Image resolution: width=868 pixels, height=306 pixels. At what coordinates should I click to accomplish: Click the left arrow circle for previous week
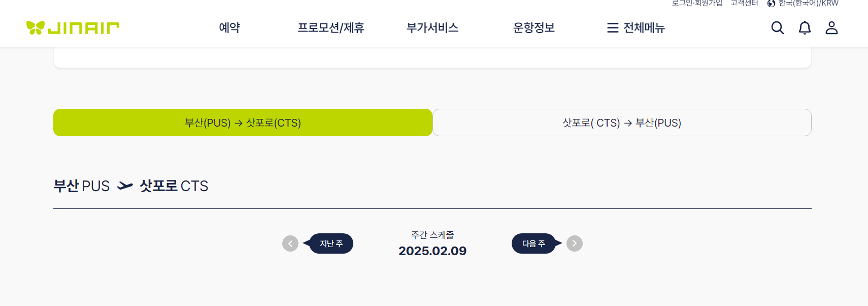[x=290, y=243]
